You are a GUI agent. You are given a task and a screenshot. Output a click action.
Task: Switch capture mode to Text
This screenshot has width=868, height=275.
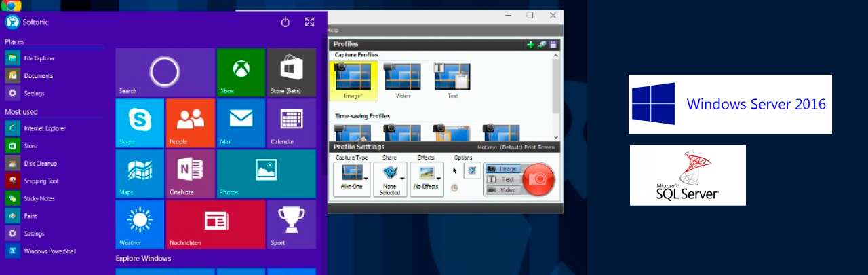click(502, 179)
